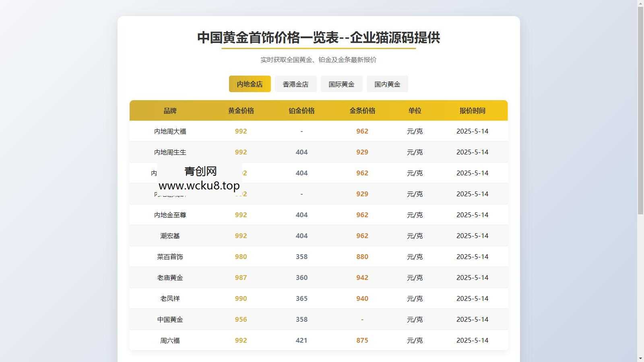Switch to the 国际黄金 tab

pos(341,84)
